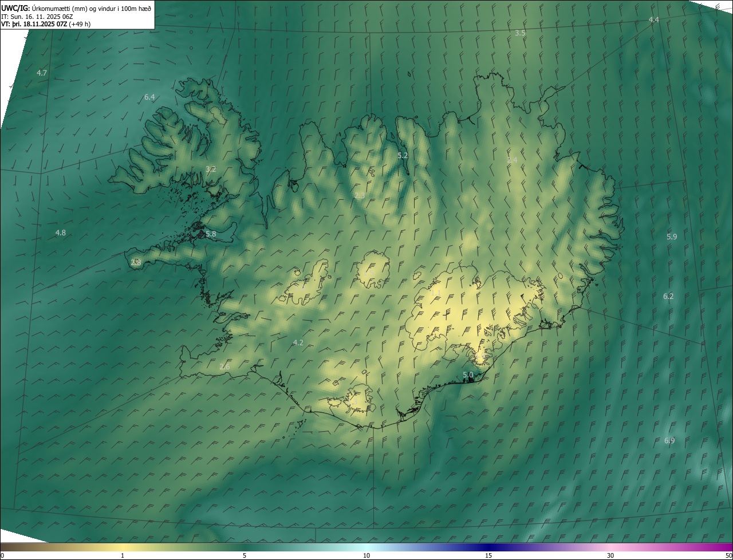The width and height of the screenshot is (733, 560).
Task: Click the 5.9 value on the map
Action: coord(672,236)
